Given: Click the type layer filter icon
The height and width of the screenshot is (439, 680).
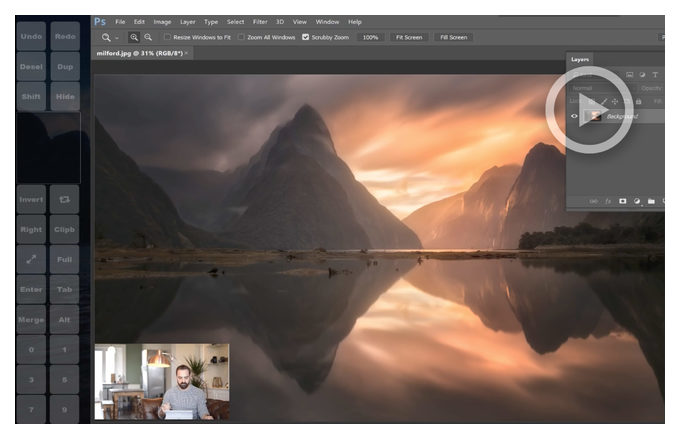Looking at the screenshot, I should click(x=655, y=75).
